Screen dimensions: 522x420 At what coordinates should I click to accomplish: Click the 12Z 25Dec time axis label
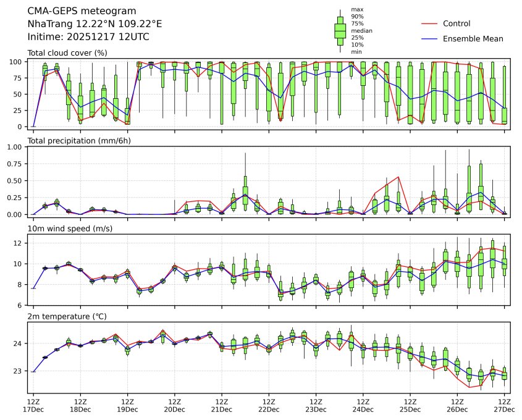click(x=410, y=405)
